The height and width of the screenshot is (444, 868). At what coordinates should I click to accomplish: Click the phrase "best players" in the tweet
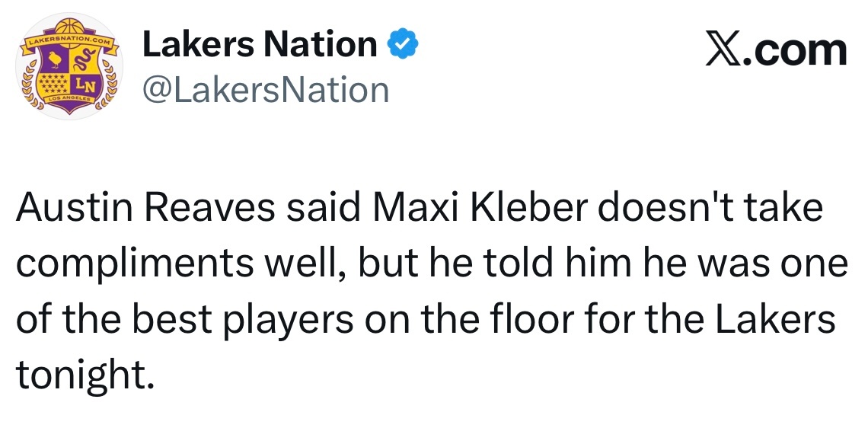tap(243, 321)
